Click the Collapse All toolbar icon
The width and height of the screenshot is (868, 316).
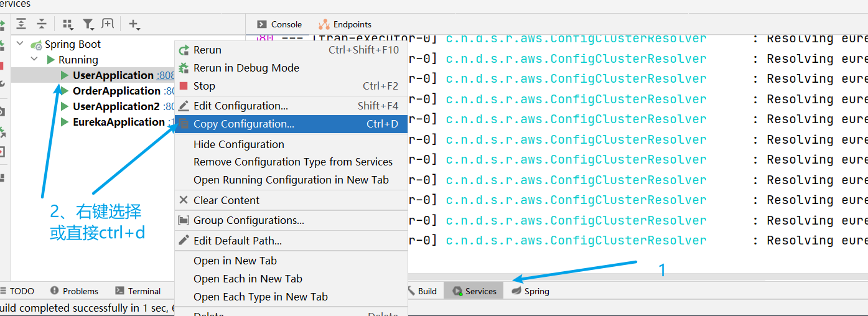pos(42,24)
